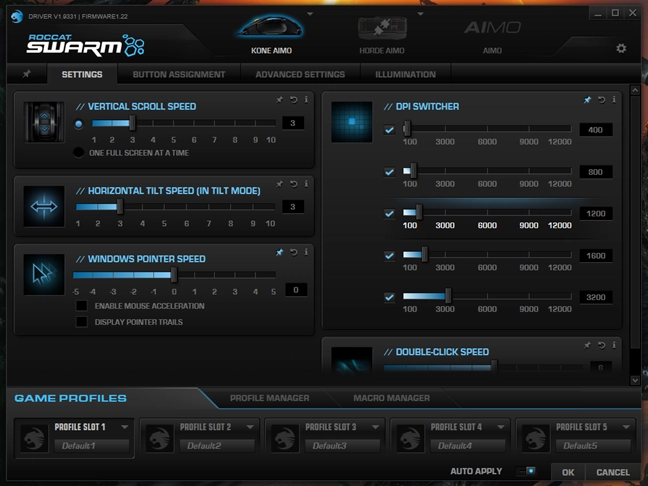
Task: Select the Horde AIMO keyboard device icon
Action: [382, 27]
